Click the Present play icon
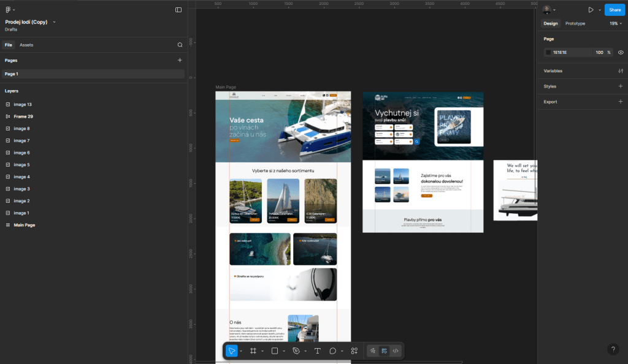This screenshot has height=364, width=628. [x=591, y=10]
